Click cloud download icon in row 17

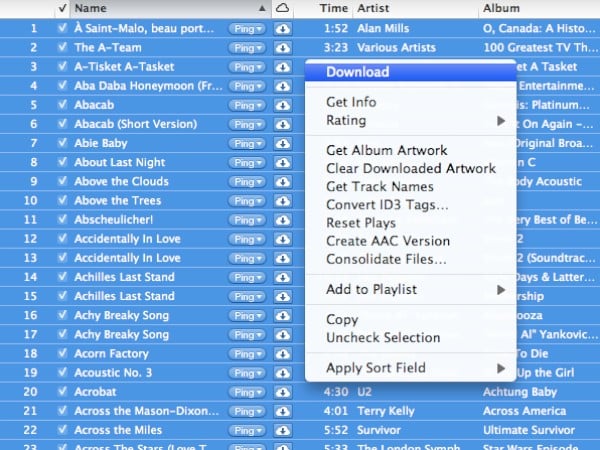tap(283, 335)
